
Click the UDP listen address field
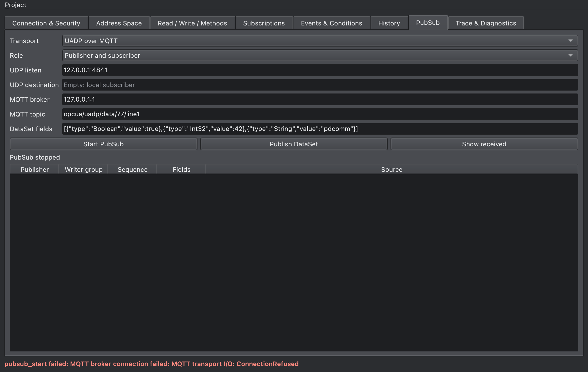320,70
